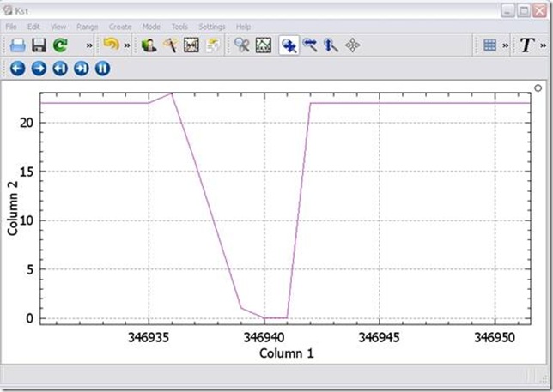Select the Y-only zoom mode icon
Viewport: 553px width, 392px height.
point(331,45)
